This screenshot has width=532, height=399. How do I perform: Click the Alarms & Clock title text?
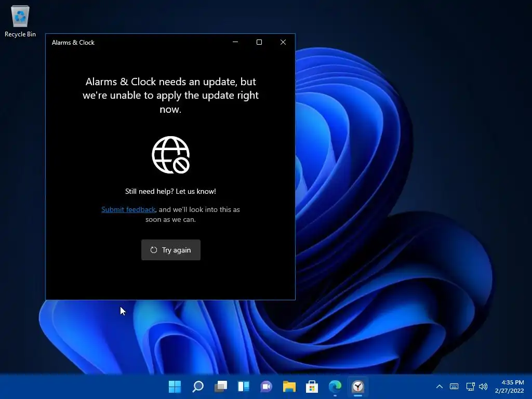point(73,43)
